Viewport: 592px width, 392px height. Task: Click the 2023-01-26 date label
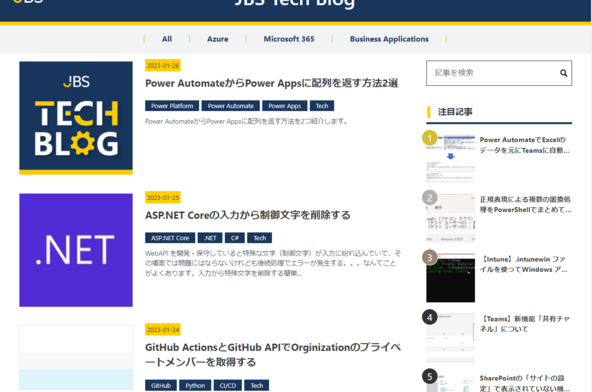click(163, 65)
